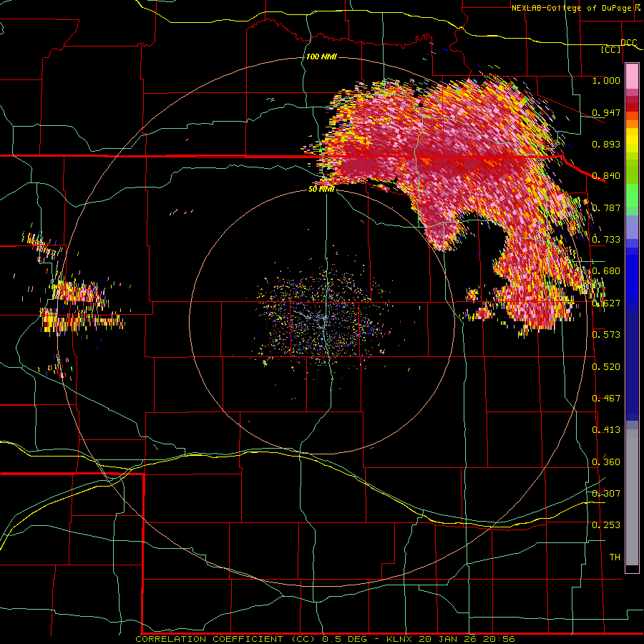
Task: Click the 0.893 value on the color scale
Action: (606, 144)
